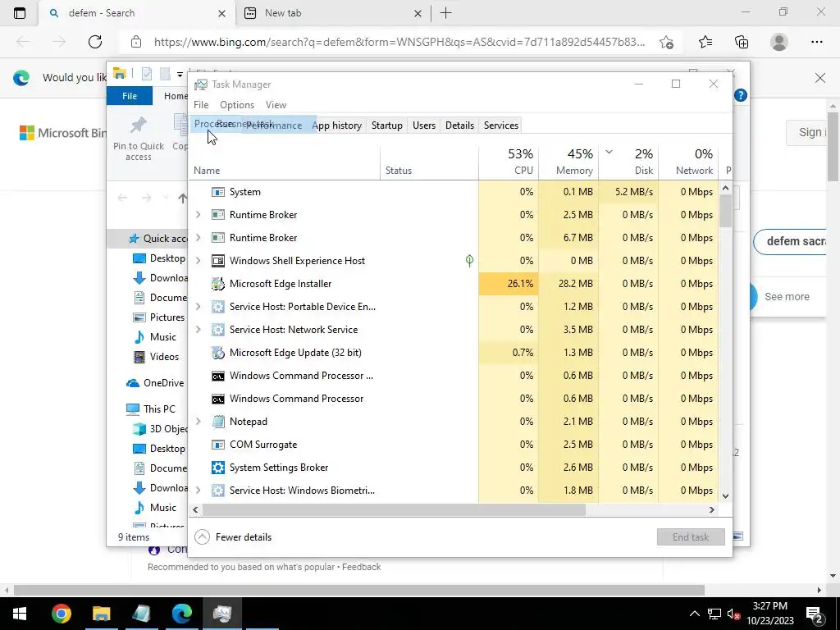Sort processes by Network column header
The image size is (840, 630).
(x=688, y=162)
